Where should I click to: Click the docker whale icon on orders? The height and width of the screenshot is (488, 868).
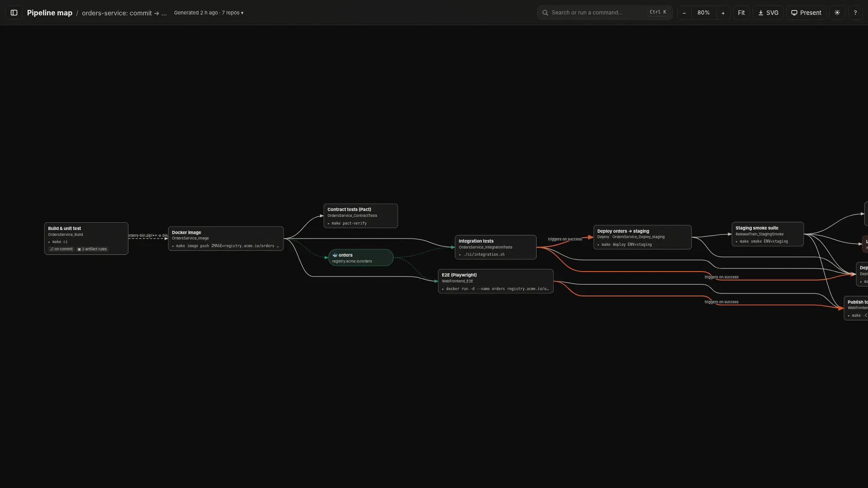[335, 255]
